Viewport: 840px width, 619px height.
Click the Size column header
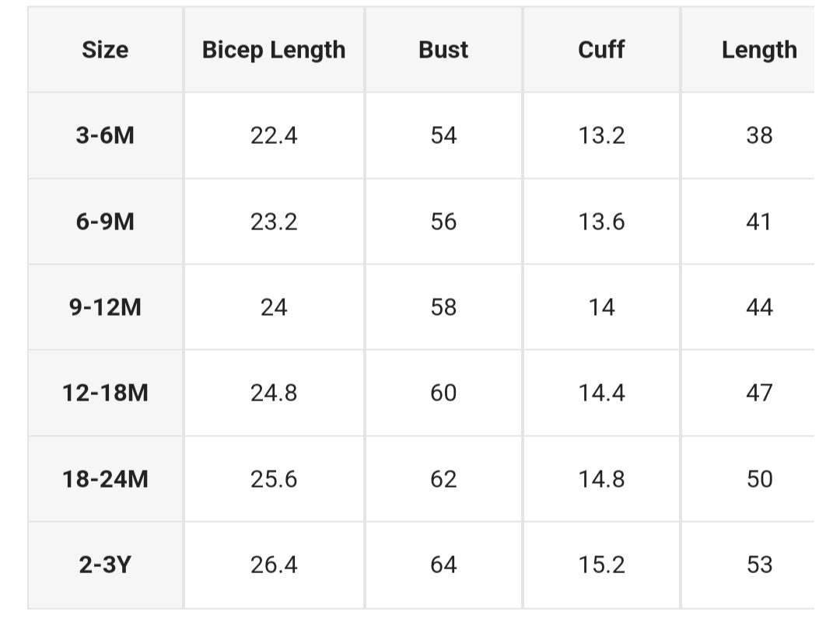(x=105, y=50)
